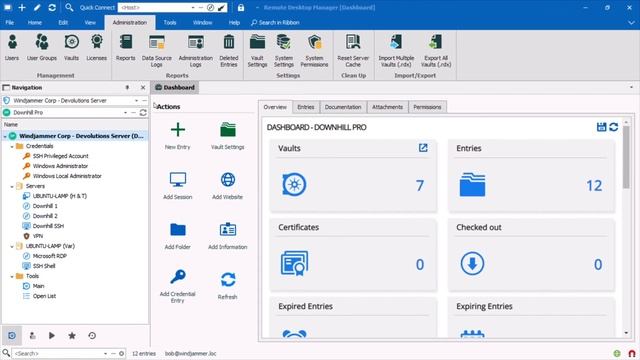Open System Permissions

coord(314,51)
